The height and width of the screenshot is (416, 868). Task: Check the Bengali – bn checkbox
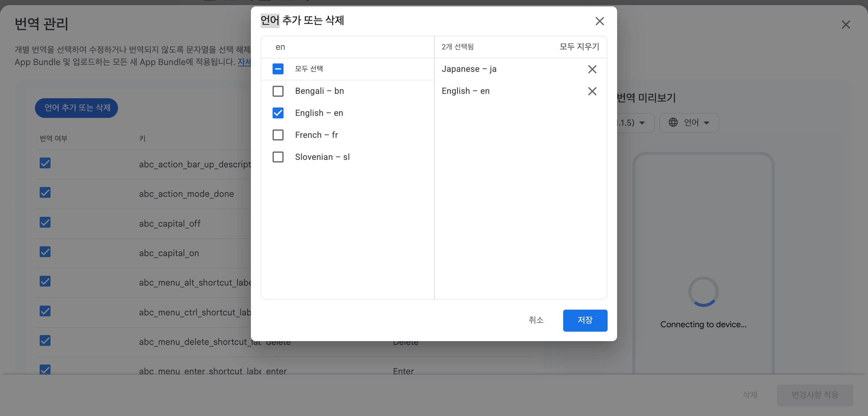click(x=278, y=91)
